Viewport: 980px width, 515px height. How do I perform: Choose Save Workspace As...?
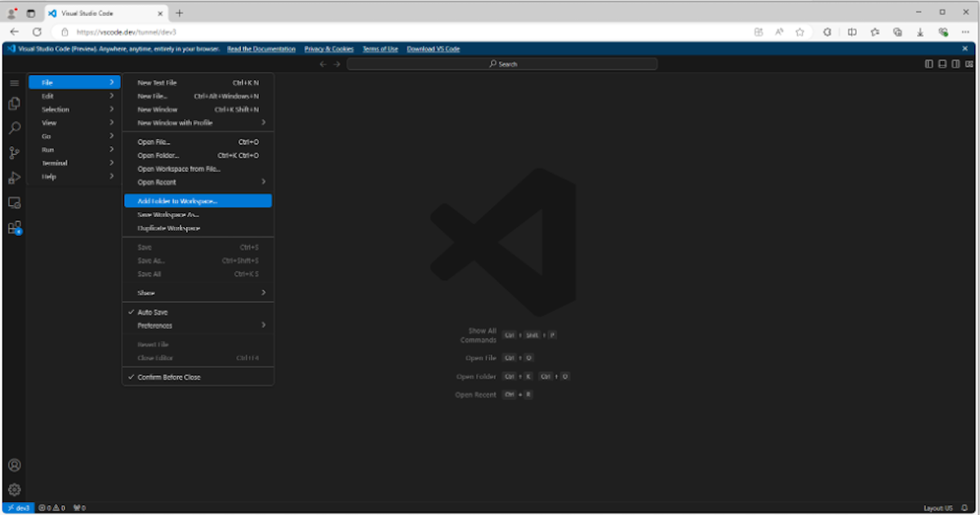(198, 215)
